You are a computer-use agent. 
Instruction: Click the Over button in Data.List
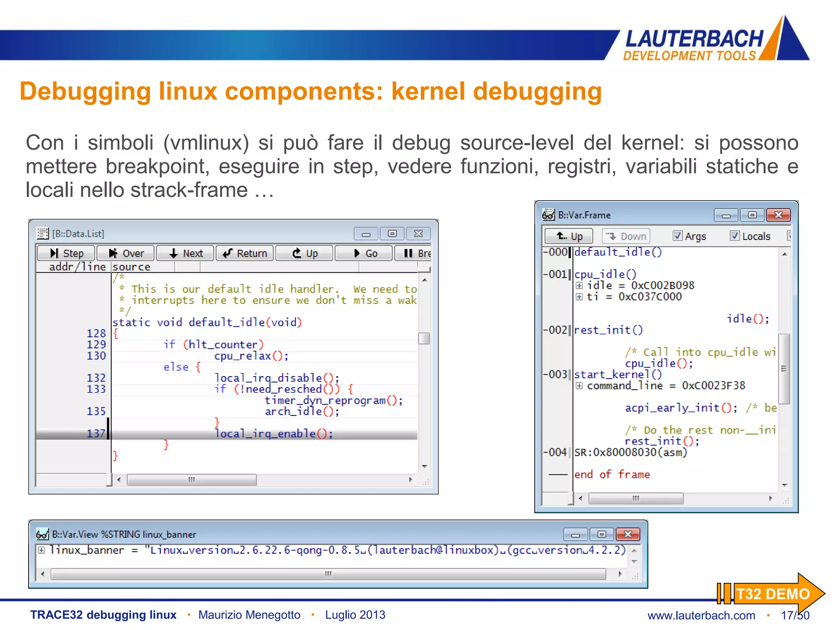126,253
